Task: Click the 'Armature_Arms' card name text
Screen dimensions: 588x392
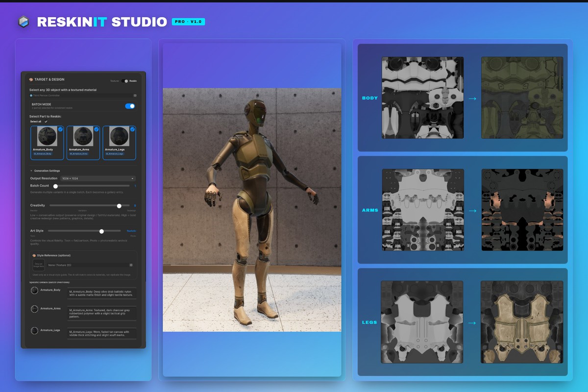Action: pyautogui.click(x=79, y=149)
